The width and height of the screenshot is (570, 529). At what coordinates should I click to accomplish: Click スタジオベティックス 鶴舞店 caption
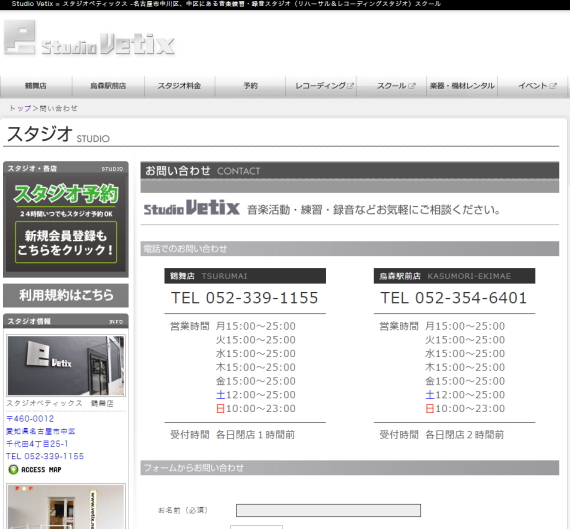60,403
